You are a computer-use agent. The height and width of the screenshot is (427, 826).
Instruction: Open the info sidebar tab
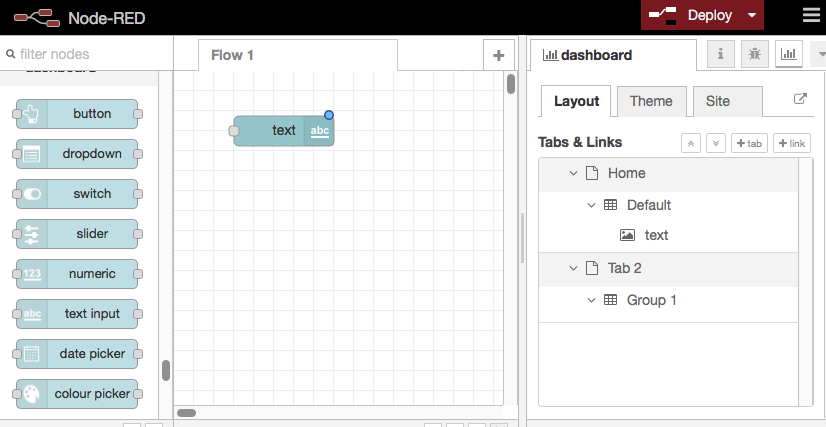click(720, 54)
